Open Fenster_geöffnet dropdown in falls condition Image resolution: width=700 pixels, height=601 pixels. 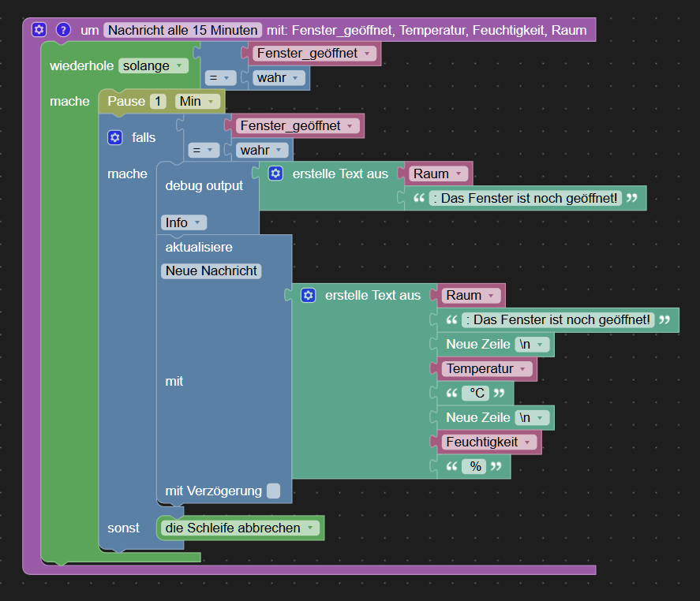tap(298, 126)
